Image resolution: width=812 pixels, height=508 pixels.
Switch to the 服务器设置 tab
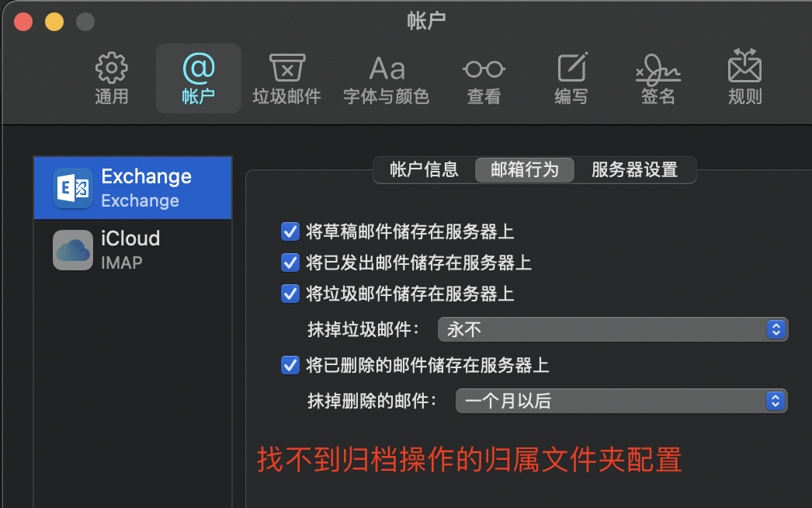tap(634, 169)
